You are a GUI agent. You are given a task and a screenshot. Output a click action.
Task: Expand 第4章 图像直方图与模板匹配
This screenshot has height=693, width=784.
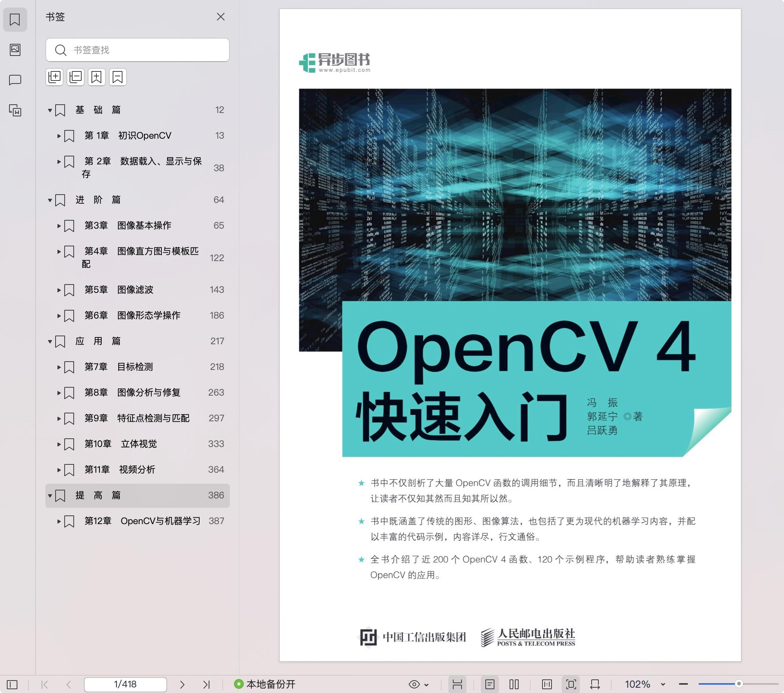coord(59,252)
